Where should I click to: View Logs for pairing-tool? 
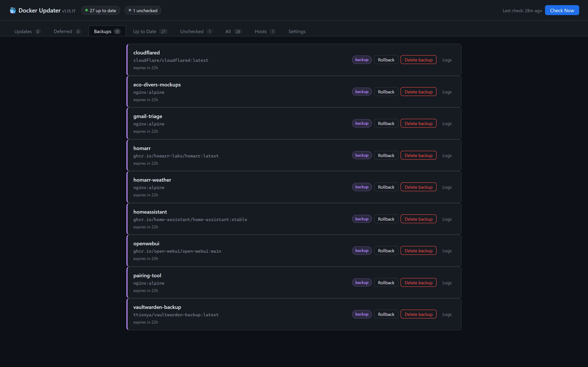pyautogui.click(x=447, y=283)
